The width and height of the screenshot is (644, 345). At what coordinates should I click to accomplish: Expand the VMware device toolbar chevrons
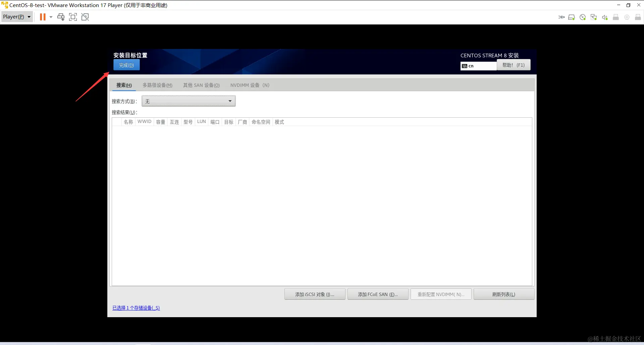(x=561, y=17)
